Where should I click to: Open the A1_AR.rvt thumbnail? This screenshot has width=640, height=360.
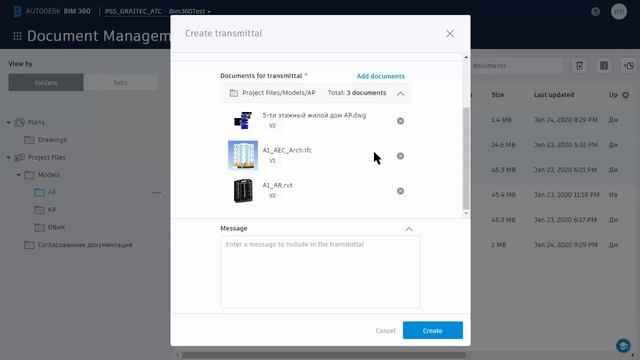click(x=243, y=191)
